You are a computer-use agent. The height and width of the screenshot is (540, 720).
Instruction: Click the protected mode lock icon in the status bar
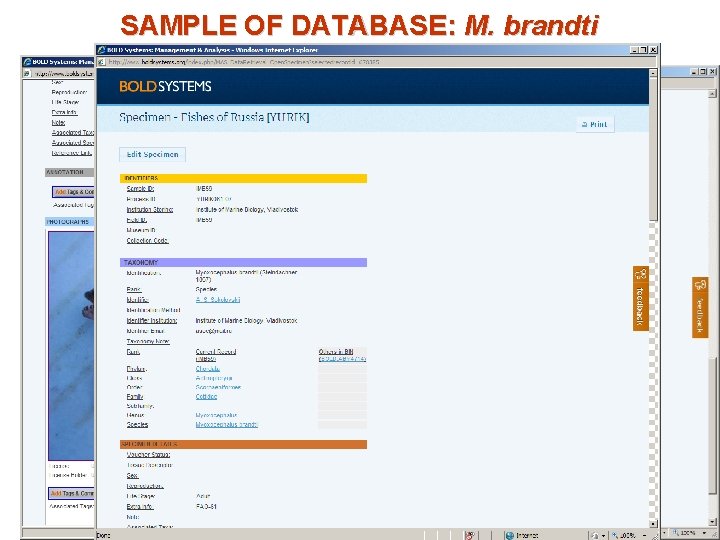[595, 535]
